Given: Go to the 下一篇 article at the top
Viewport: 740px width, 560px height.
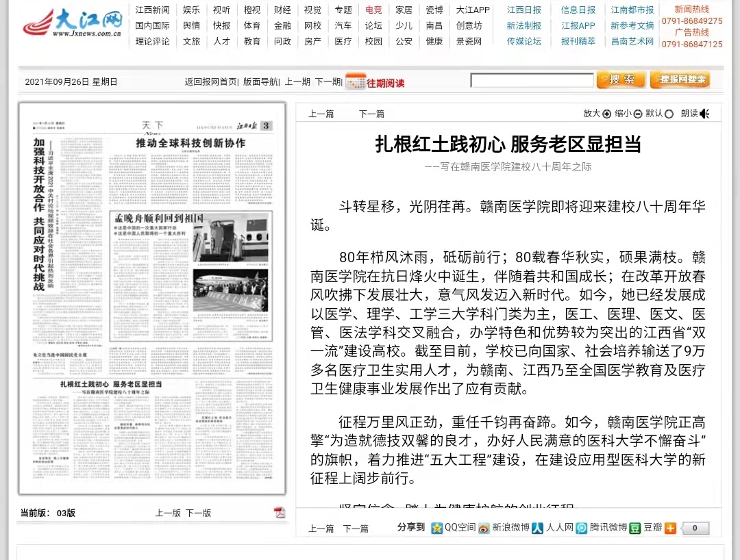Looking at the screenshot, I should click(371, 114).
